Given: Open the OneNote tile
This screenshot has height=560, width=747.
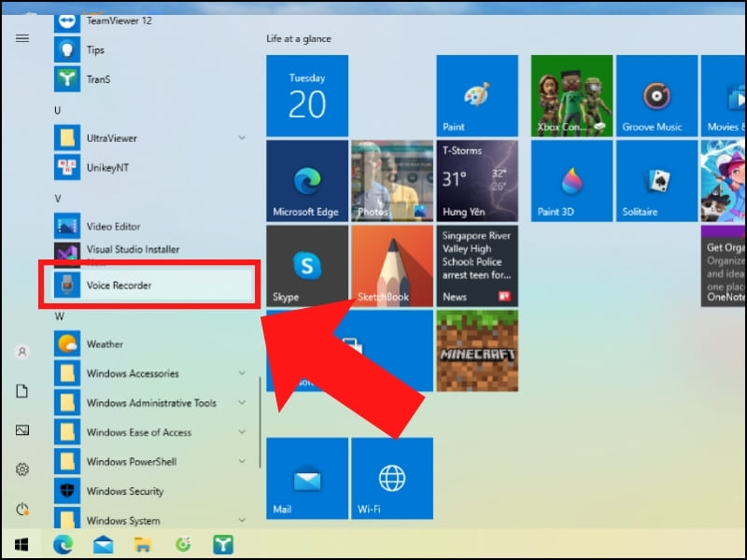Looking at the screenshot, I should (723, 266).
